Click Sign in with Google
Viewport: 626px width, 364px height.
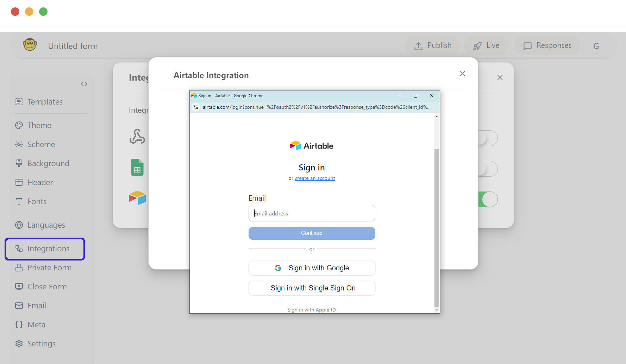coord(312,268)
